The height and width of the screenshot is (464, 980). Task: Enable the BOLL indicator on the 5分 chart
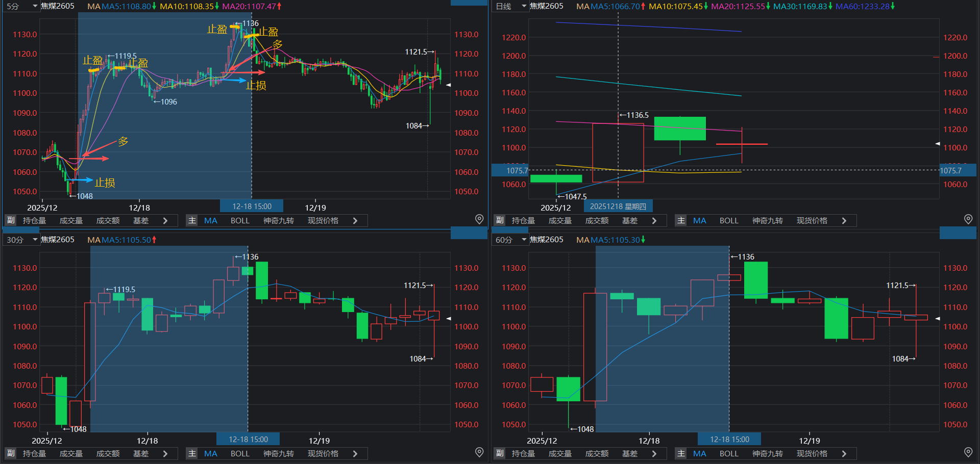tap(240, 221)
